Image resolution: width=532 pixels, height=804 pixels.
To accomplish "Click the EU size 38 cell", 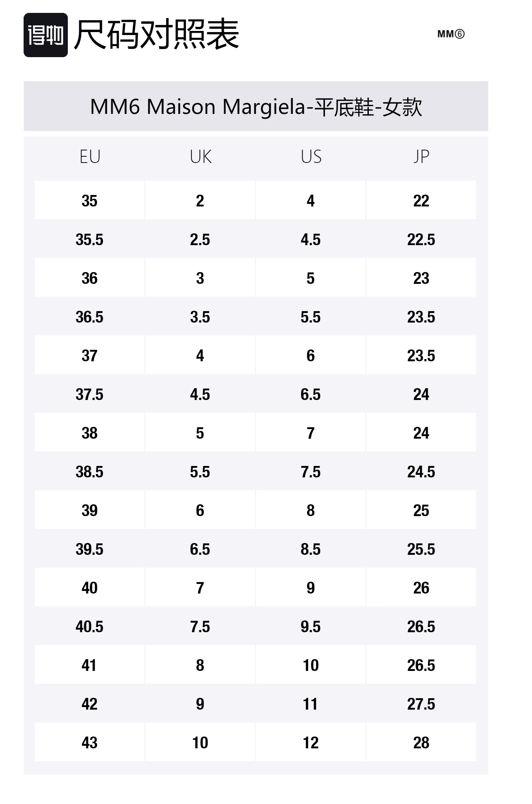I will click(90, 433).
